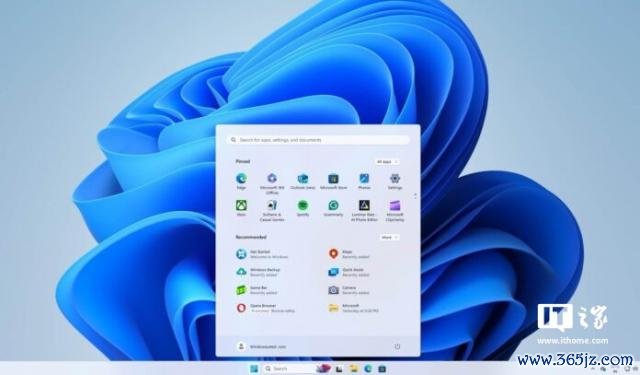Go to next pinned apps page arrow
Screen dimensions: 640x375
(416, 197)
